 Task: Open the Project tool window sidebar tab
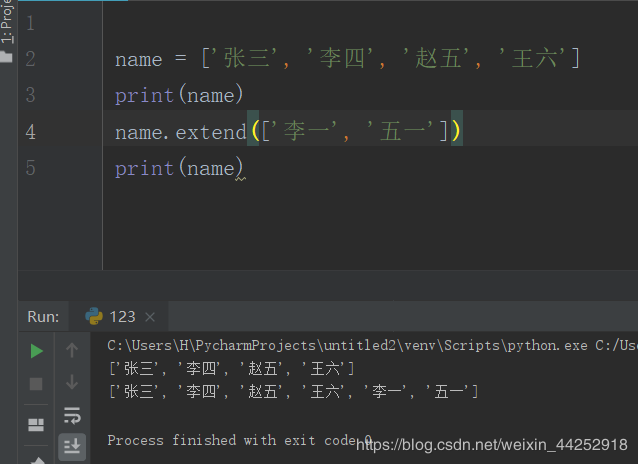pos(7,20)
